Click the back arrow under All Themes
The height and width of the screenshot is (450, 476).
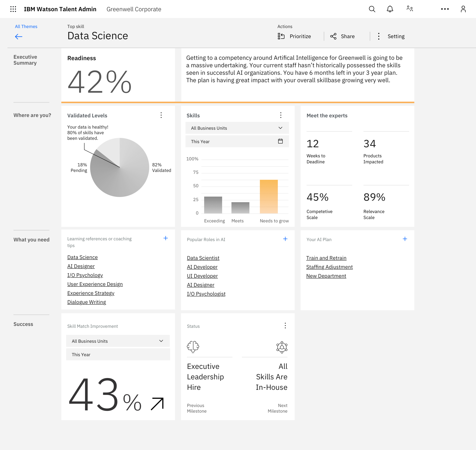pos(18,37)
